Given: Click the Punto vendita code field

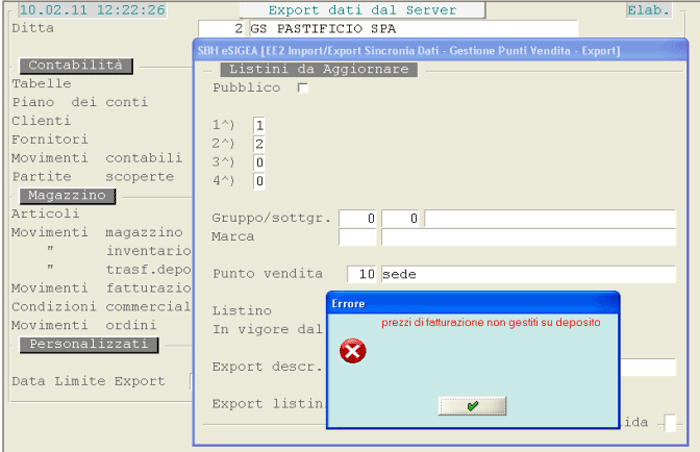Looking at the screenshot, I should click(361, 274).
